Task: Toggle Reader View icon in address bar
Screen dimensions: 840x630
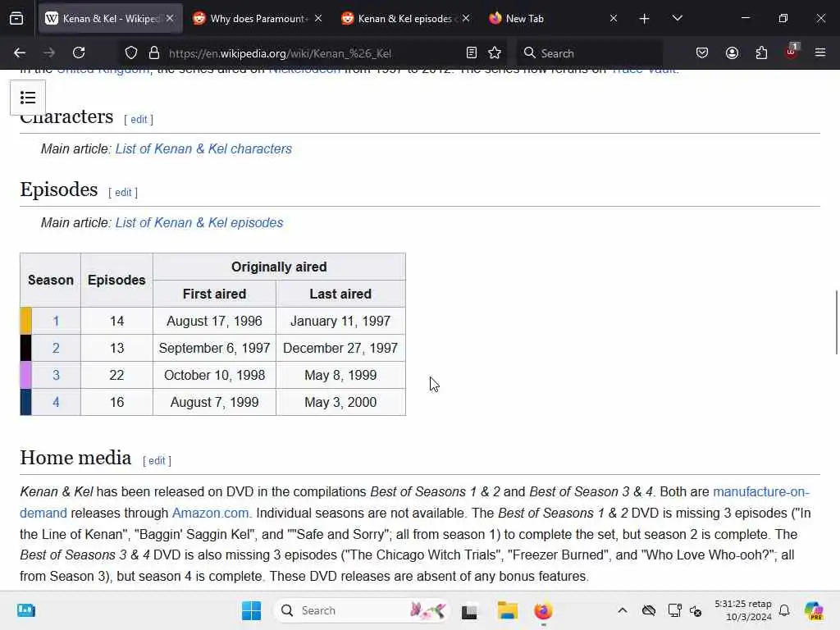Action: [472, 52]
